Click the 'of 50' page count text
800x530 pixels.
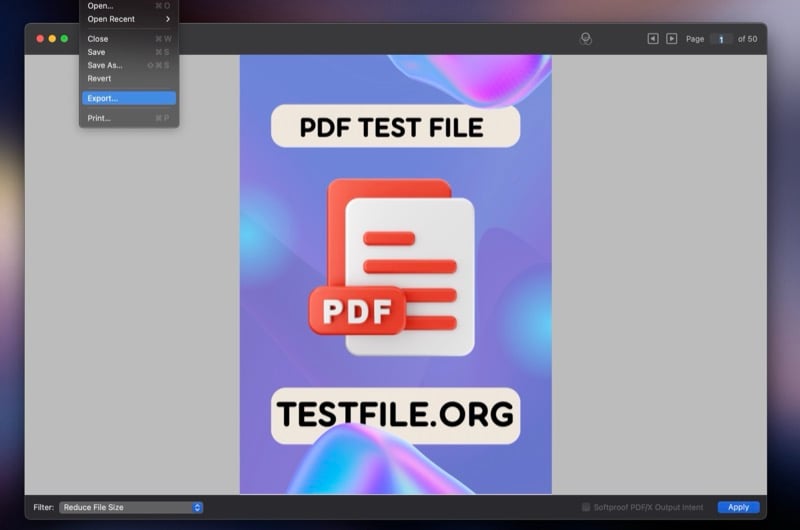tap(747, 39)
